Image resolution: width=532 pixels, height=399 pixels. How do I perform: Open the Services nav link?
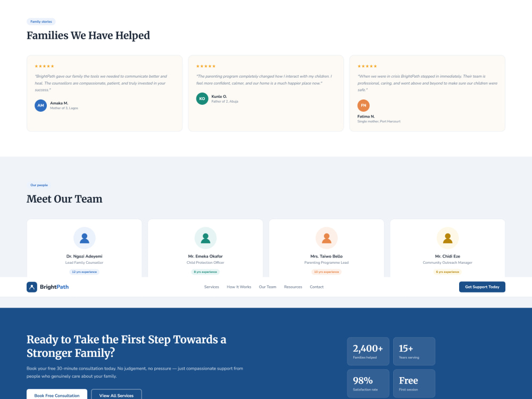212,287
